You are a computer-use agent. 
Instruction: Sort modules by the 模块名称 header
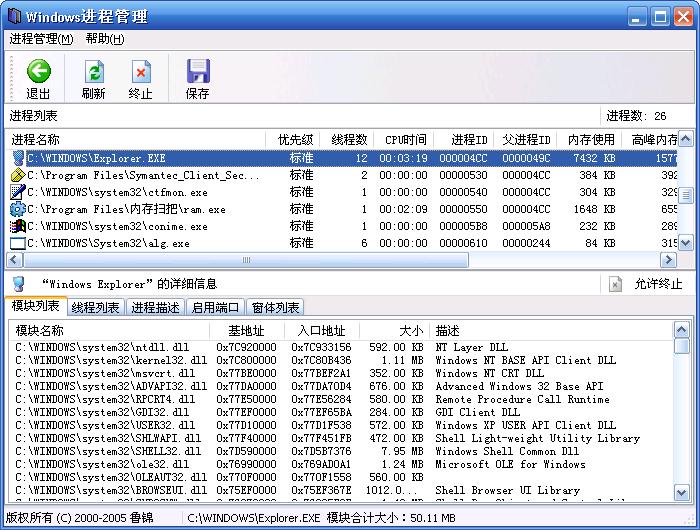point(109,331)
